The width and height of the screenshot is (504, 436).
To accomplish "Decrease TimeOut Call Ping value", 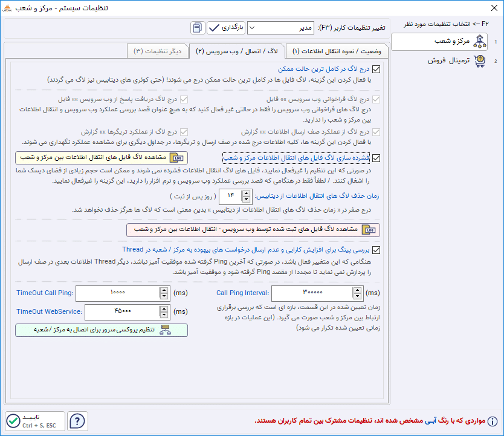I will 164,296.
